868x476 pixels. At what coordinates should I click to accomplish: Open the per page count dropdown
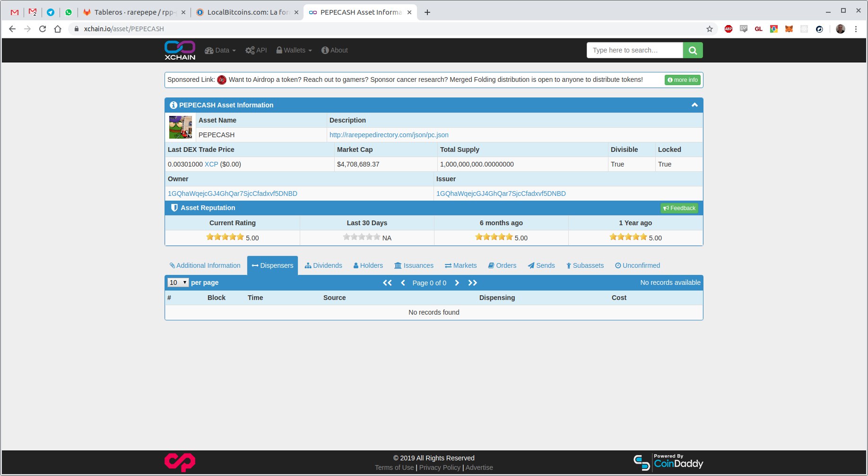tap(178, 282)
